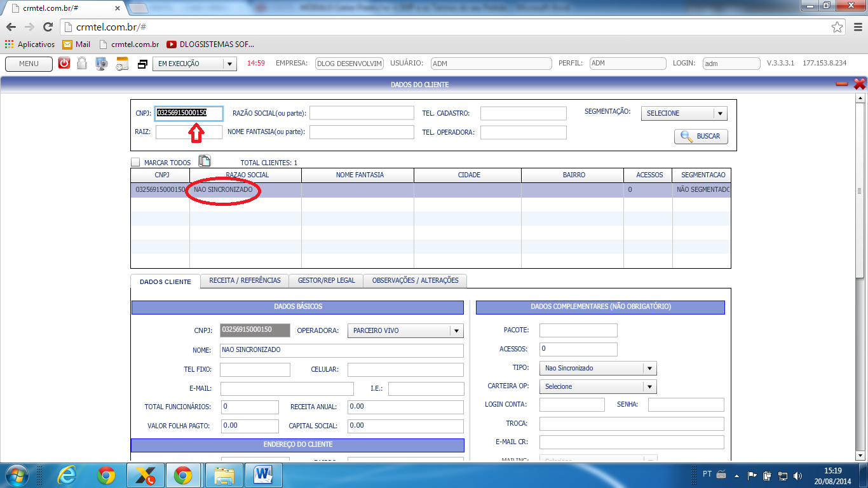The height and width of the screenshot is (488, 868).
Task: Click the network tray icon
Action: pos(782,475)
